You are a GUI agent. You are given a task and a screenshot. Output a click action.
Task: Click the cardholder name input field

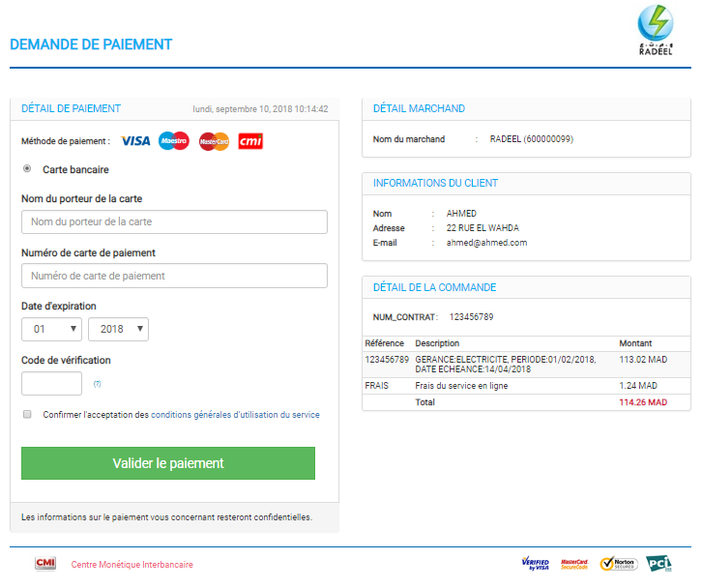pyautogui.click(x=174, y=222)
